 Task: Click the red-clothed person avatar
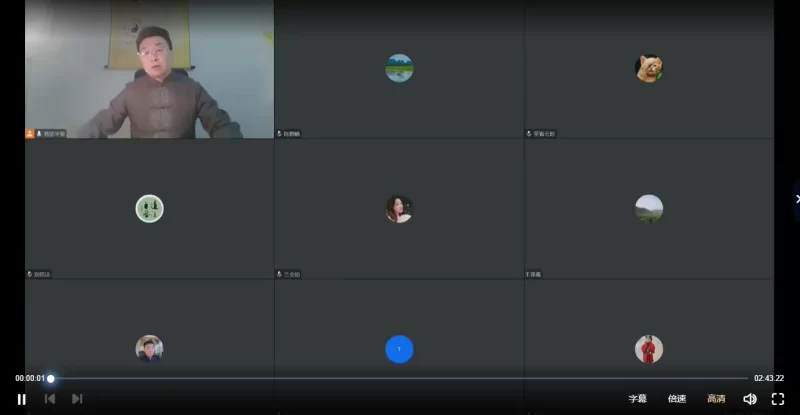pyautogui.click(x=648, y=349)
